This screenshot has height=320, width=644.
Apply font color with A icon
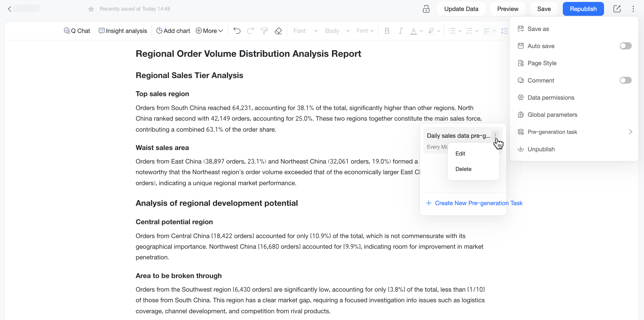click(413, 31)
